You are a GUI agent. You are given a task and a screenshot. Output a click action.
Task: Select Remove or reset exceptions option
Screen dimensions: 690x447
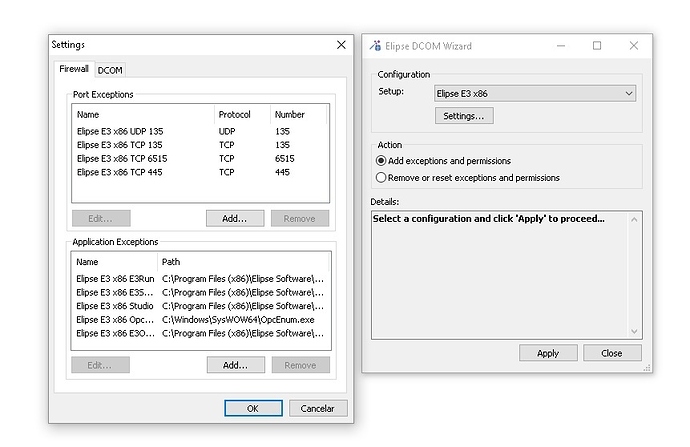[467, 178]
